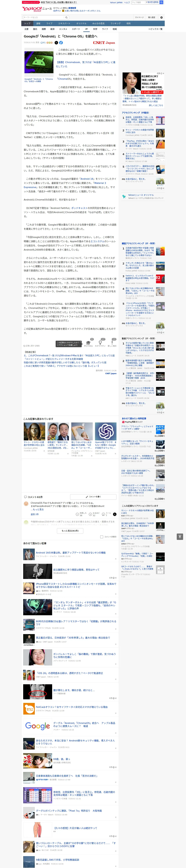Open マイページ button

coord(139,18)
